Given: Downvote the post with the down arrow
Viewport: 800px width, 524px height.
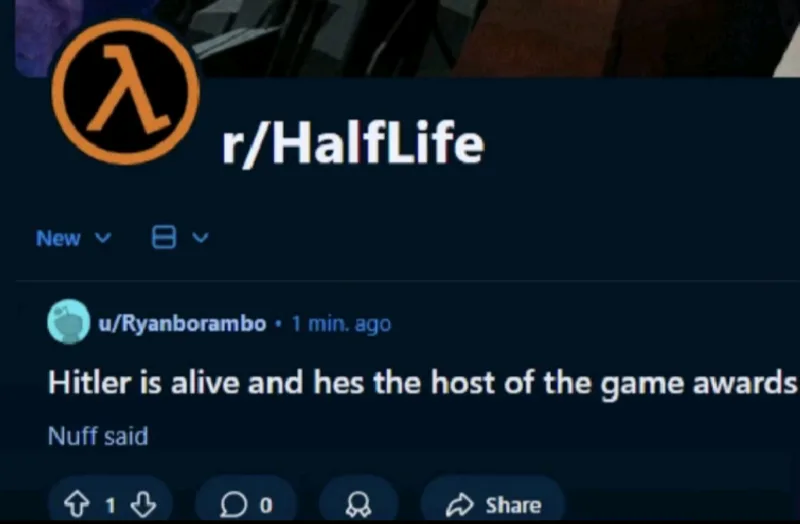Looking at the screenshot, I should click(143, 504).
